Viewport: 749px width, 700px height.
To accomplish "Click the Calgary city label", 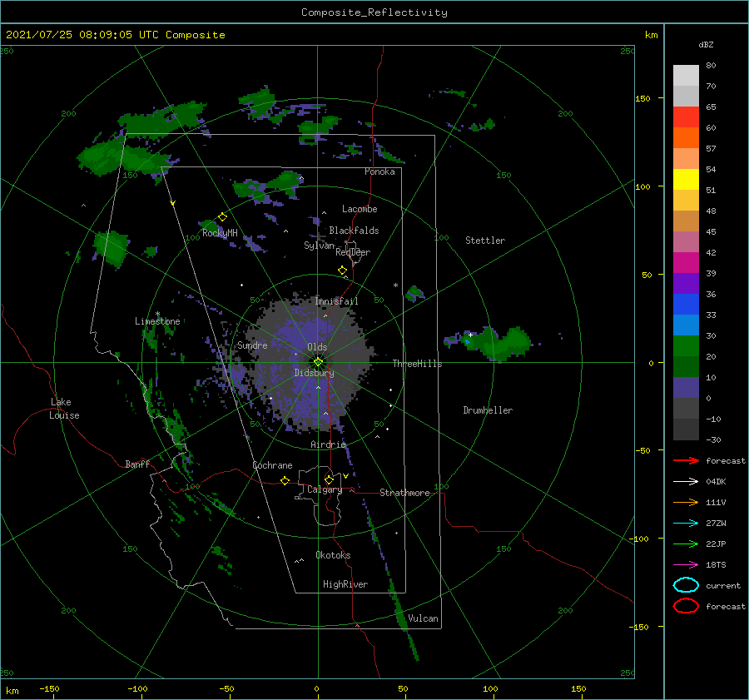I will [x=325, y=489].
